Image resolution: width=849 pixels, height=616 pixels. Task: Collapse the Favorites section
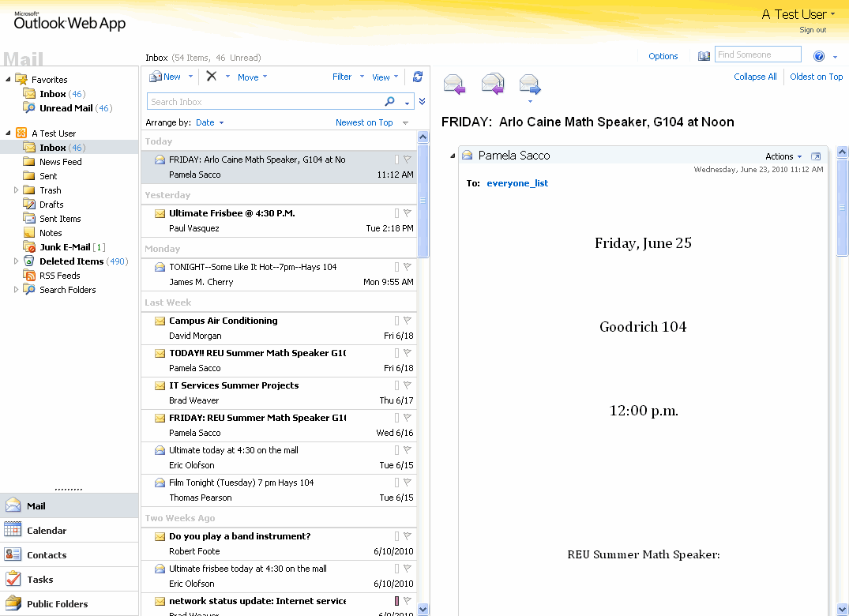8,80
